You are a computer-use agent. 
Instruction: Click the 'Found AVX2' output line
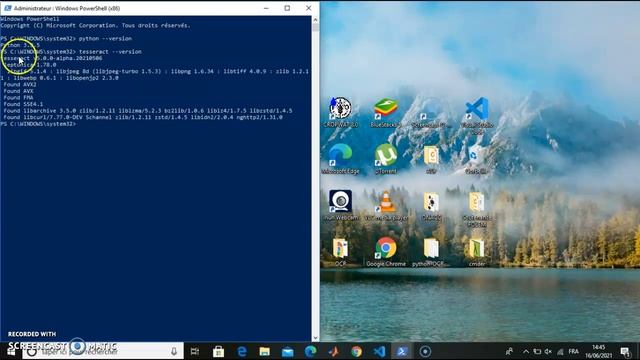pos(20,84)
